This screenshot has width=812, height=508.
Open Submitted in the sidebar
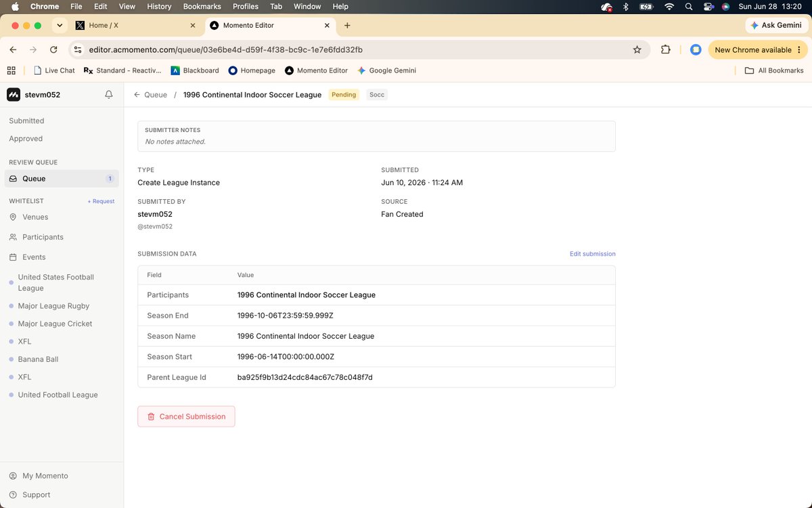26,121
